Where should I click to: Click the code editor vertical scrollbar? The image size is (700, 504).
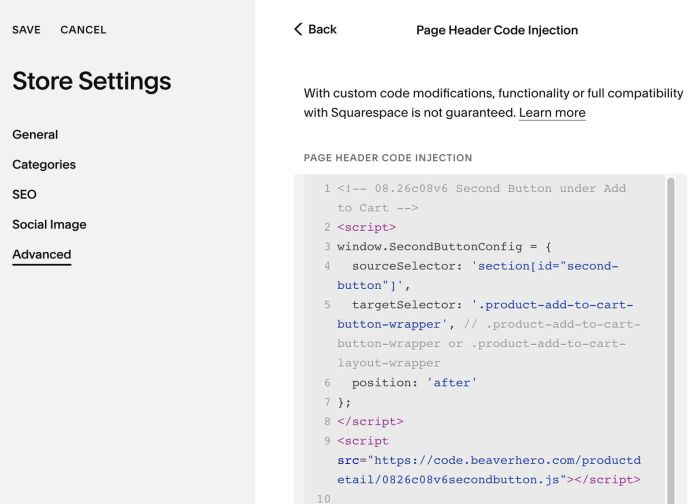[671, 339]
